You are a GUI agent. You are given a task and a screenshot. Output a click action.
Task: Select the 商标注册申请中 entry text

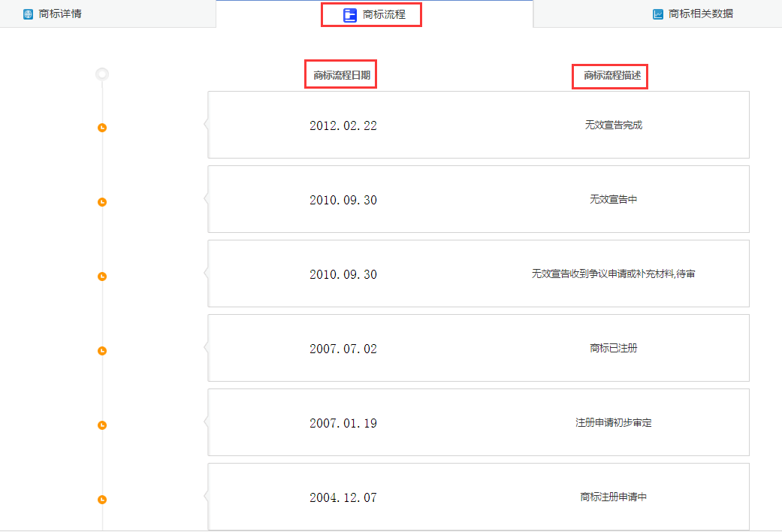(x=614, y=497)
